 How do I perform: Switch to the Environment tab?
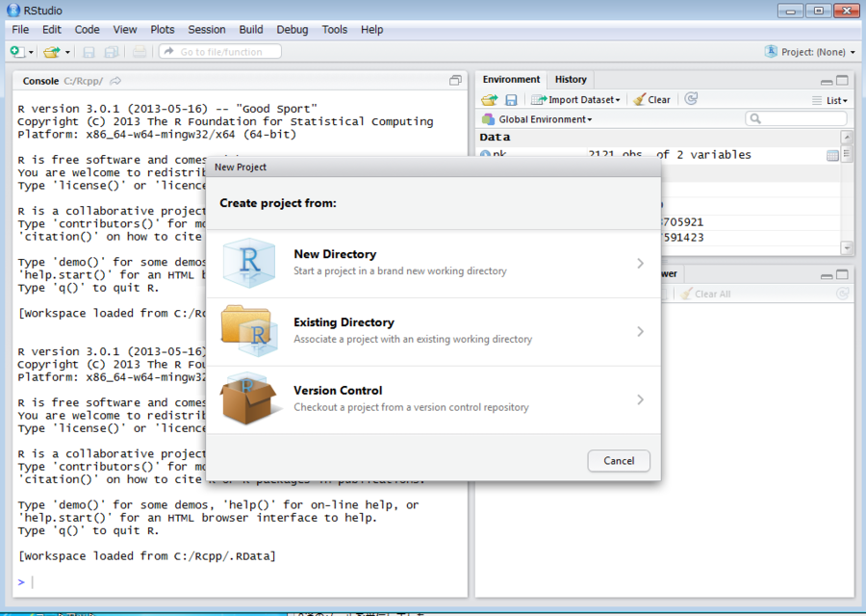(x=511, y=80)
